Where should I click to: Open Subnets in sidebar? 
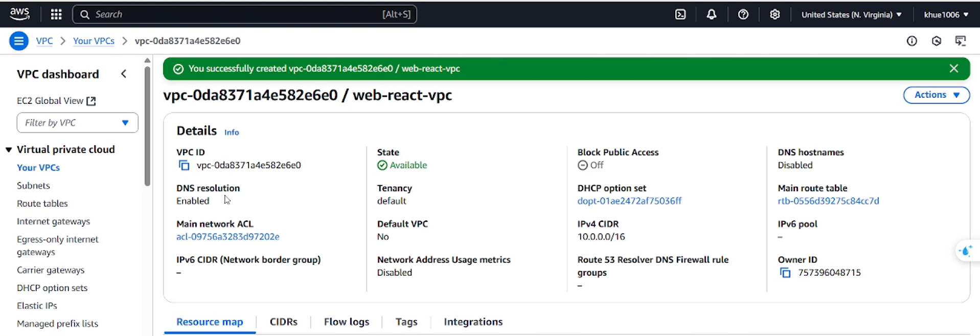(x=33, y=185)
